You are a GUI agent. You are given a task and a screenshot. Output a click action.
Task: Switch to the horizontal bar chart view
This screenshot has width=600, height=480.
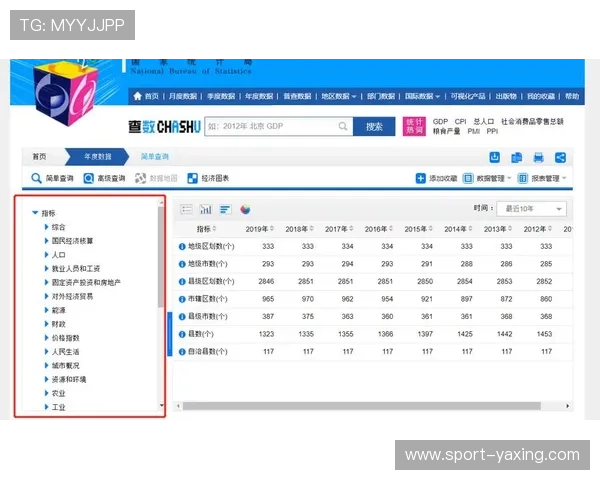[x=225, y=209]
